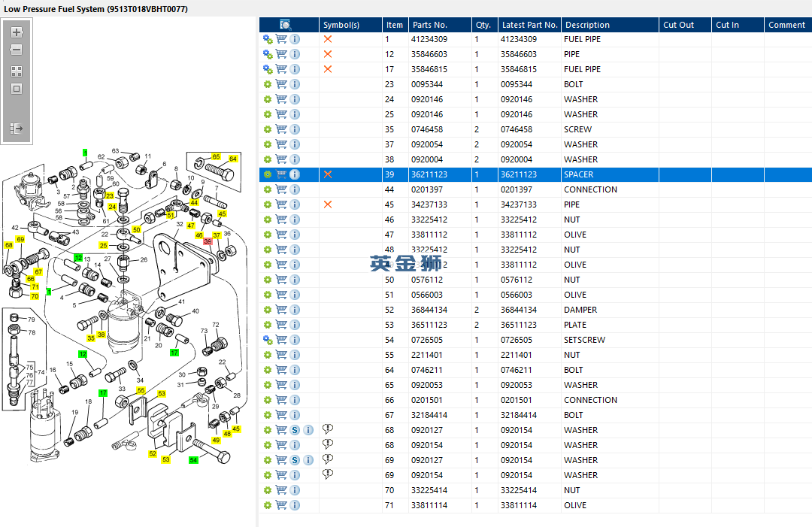This screenshot has width=812, height=527.
Task: Select callout 54 highlighted green in diagram
Action: click(193, 460)
